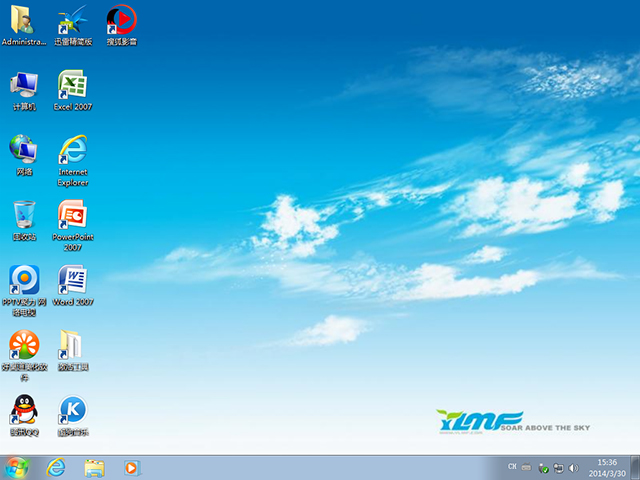This screenshot has width=640, height=480.
Task: Select the orange slice software shortcut
Action: click(x=24, y=346)
